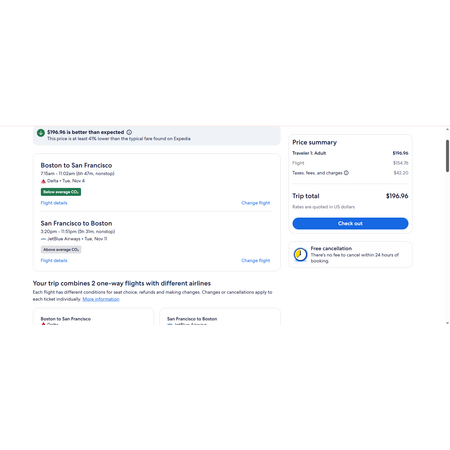Select the San Francisco to Boston JetBlue fare card
The height and width of the screenshot is (450, 450).
click(x=220, y=317)
